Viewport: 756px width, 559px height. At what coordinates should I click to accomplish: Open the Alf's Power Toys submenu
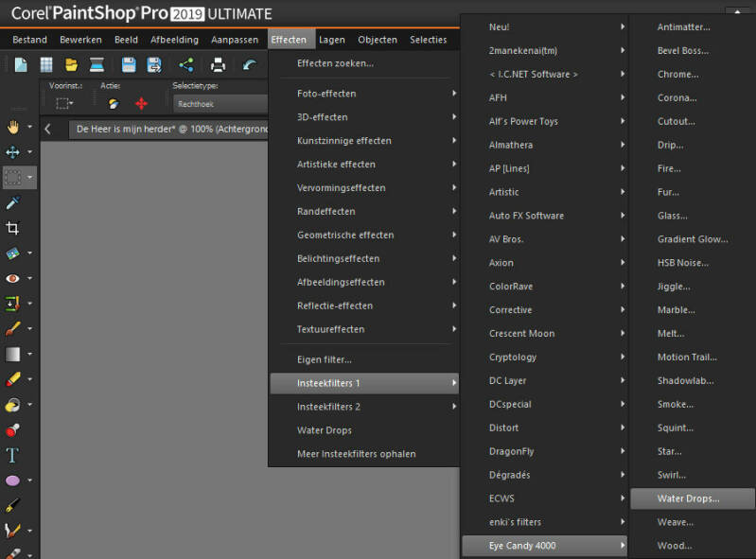pos(545,121)
